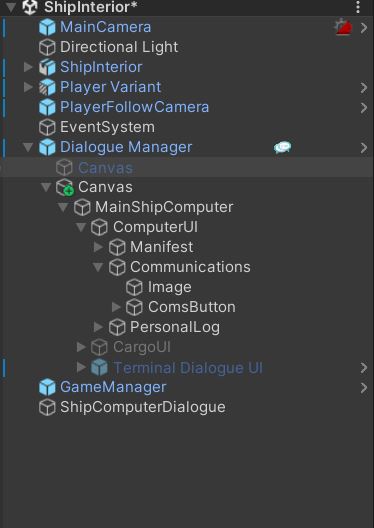
Task: Open the ShipInterior scene options kebab menu
Action: (x=358, y=7)
